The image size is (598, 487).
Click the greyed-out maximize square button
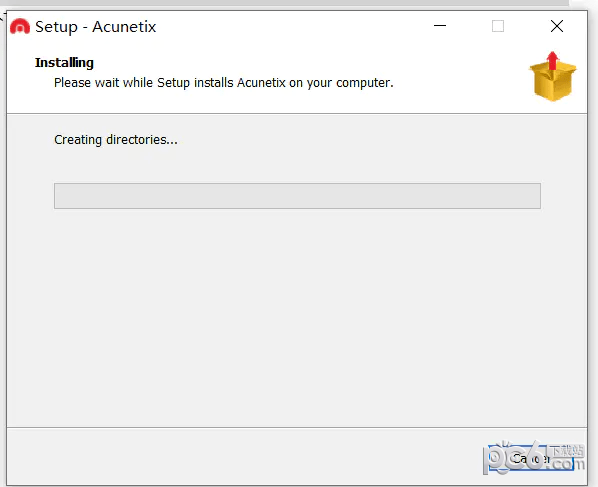tap(498, 26)
